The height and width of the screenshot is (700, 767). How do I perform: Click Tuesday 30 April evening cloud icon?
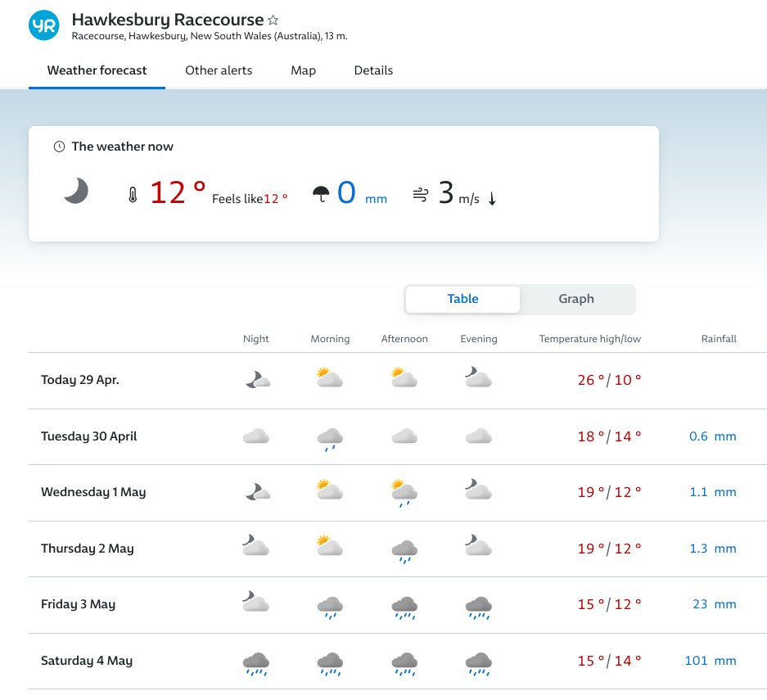pyautogui.click(x=479, y=436)
